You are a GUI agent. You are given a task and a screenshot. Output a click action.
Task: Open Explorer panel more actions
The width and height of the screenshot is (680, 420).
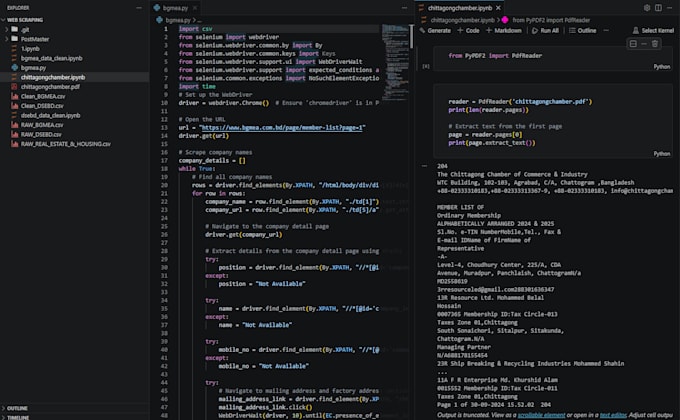tap(139, 8)
